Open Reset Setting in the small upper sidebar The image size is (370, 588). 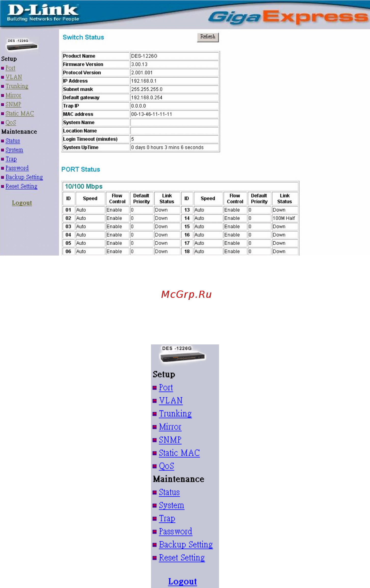tap(21, 186)
